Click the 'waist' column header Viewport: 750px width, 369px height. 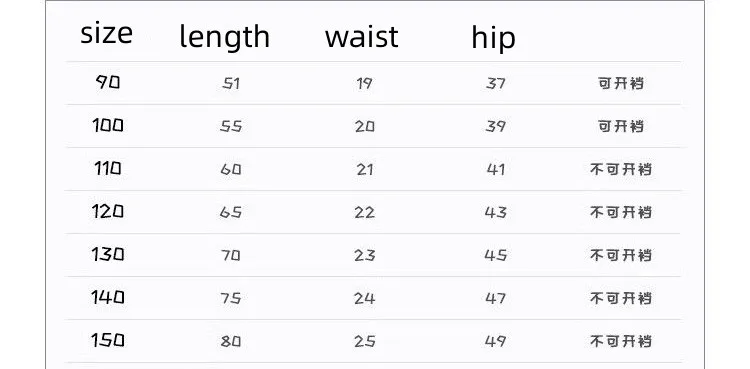362,36
